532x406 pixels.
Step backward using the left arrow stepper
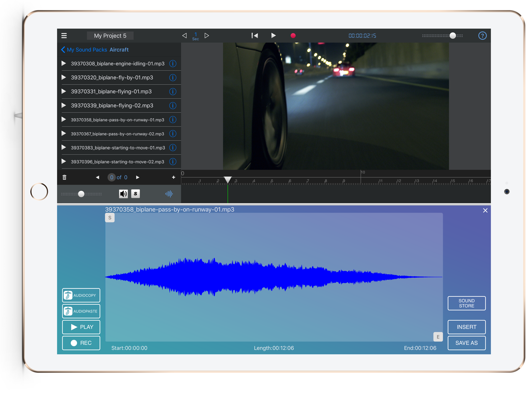98,177
